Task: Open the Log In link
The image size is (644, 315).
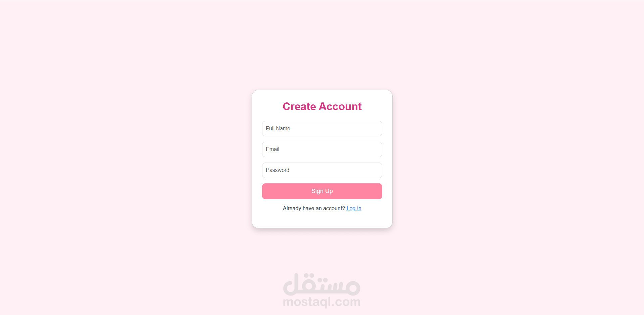Action: tap(354, 209)
